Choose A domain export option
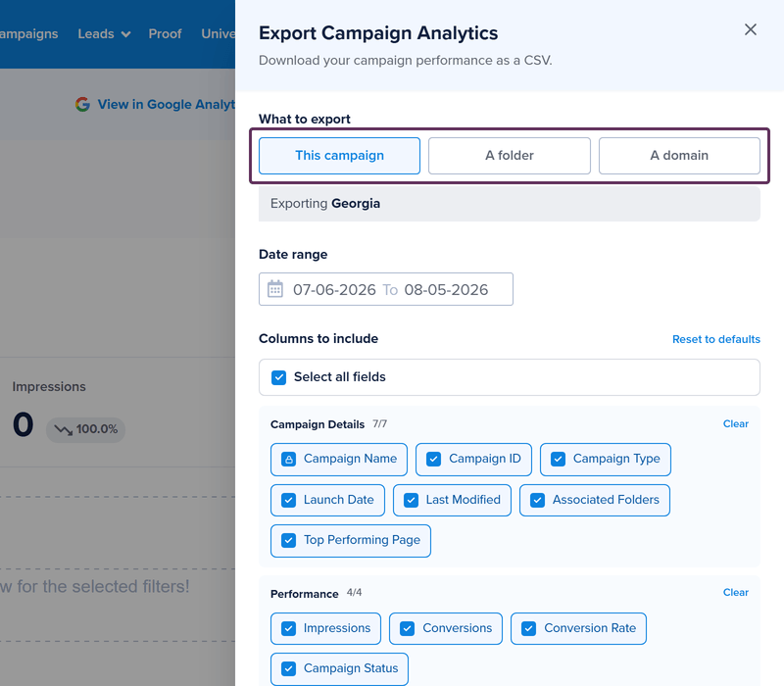 pos(679,156)
